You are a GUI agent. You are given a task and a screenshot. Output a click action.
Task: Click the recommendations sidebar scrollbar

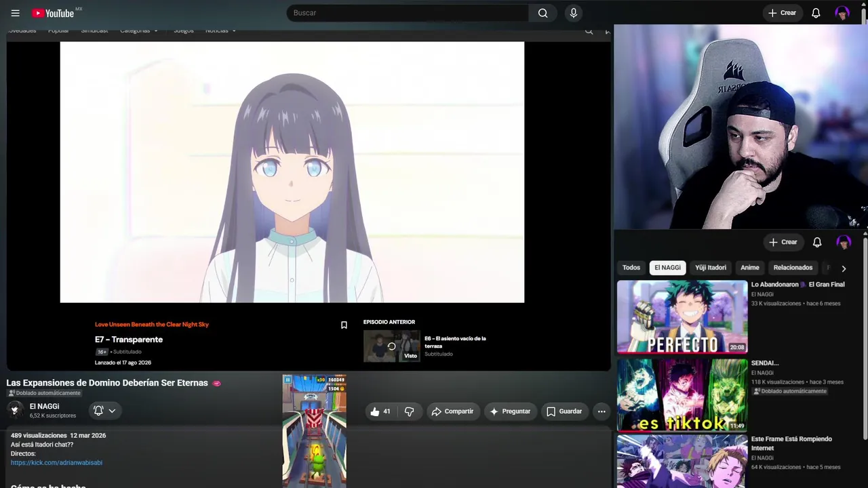coord(865,339)
